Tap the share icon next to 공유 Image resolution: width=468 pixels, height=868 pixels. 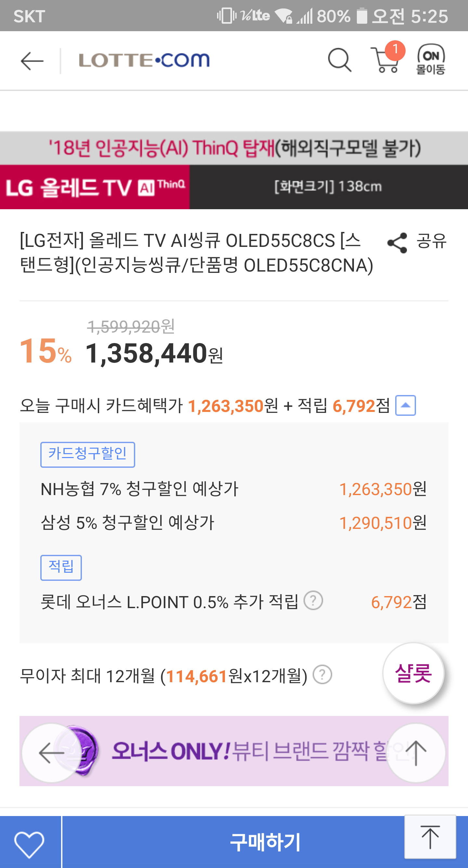click(397, 243)
